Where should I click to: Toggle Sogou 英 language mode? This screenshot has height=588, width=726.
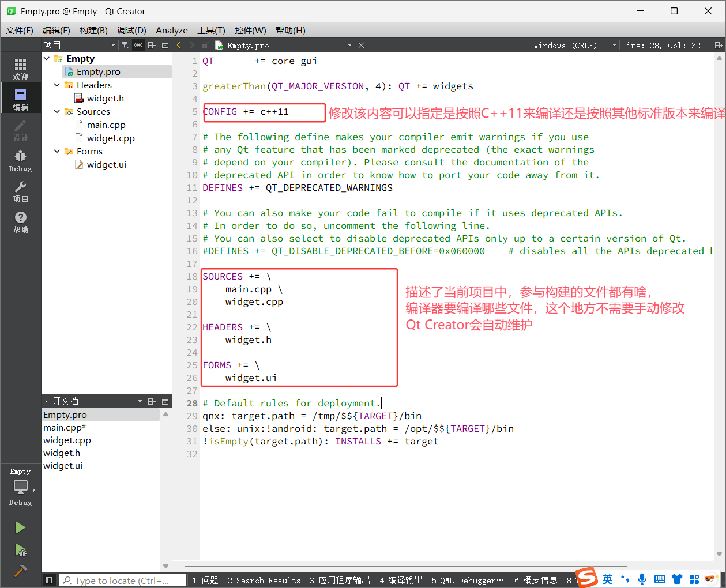click(x=608, y=579)
